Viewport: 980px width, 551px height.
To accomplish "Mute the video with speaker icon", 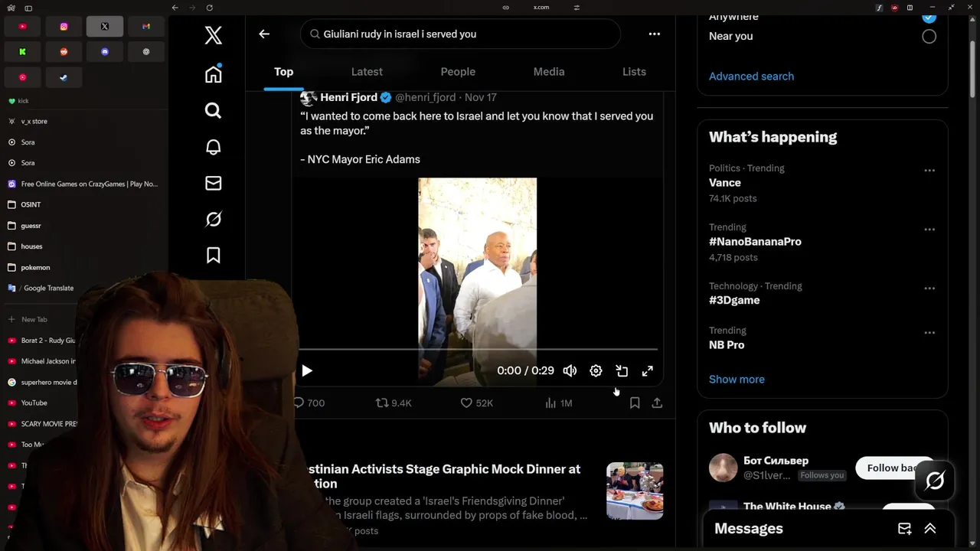I will pos(570,370).
